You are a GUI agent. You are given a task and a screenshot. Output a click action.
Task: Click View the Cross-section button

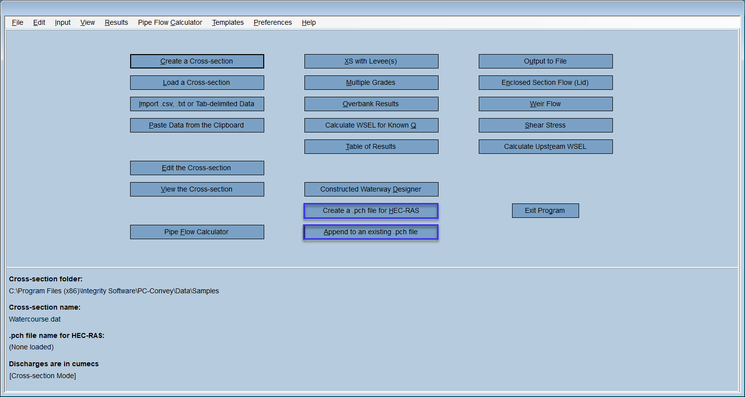click(197, 189)
